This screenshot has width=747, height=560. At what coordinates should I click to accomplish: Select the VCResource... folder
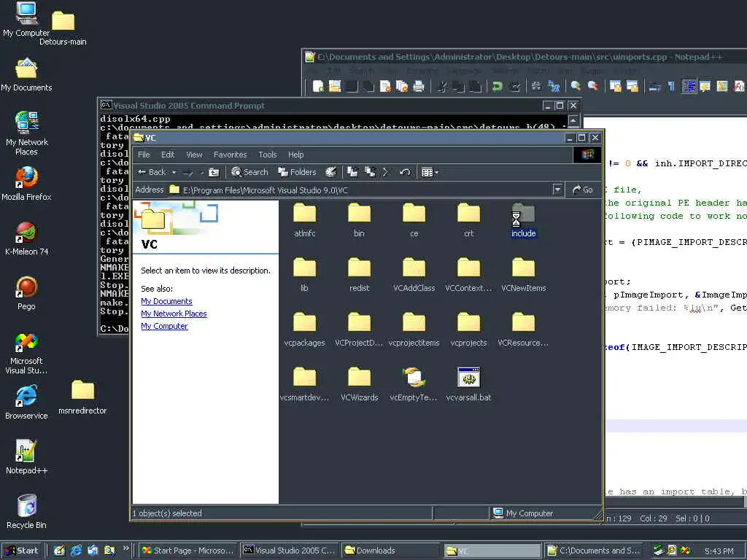[524, 329]
